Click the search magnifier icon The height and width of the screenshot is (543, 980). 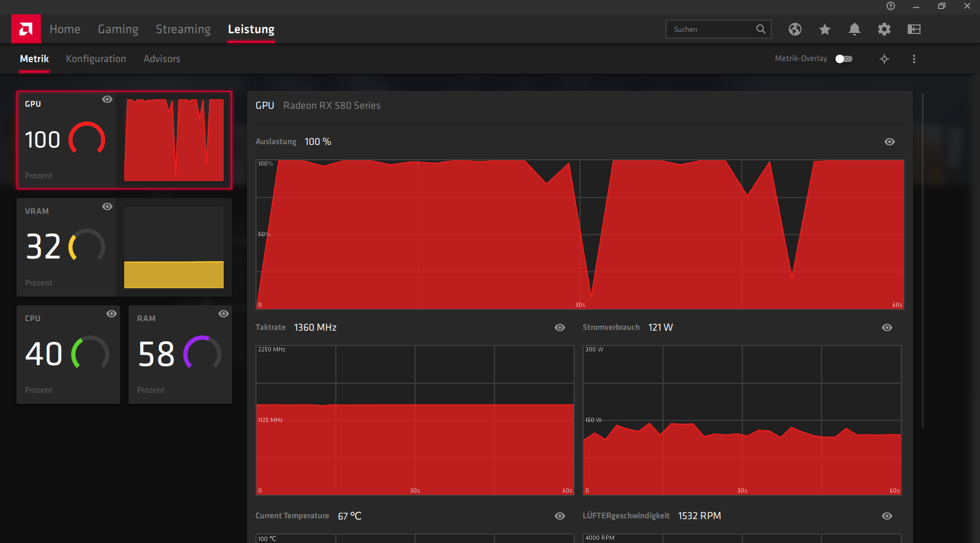point(761,29)
